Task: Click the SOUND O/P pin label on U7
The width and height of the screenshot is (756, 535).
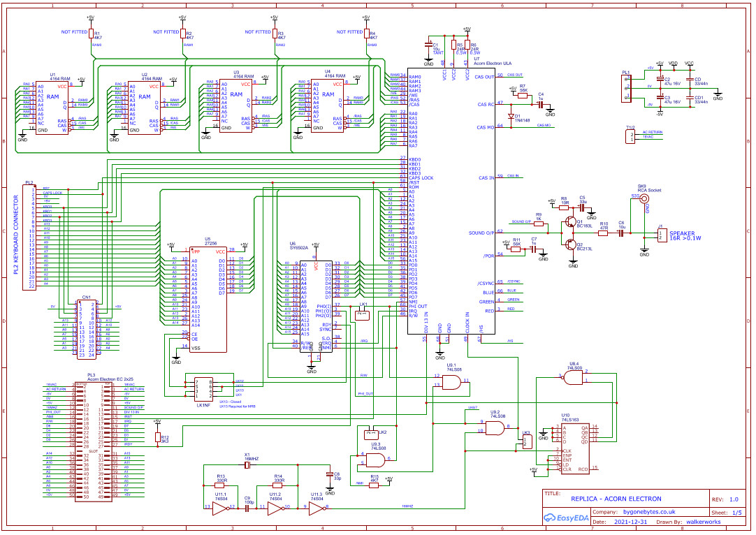Action: tap(481, 233)
